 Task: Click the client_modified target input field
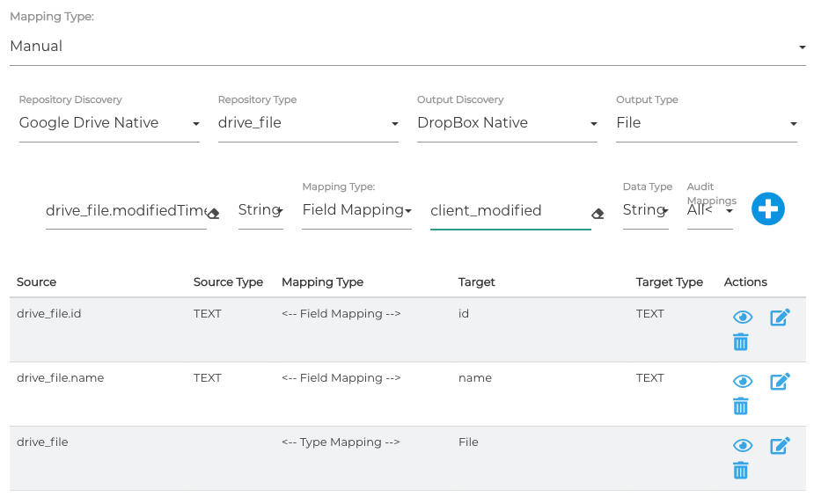pyautogui.click(x=506, y=210)
